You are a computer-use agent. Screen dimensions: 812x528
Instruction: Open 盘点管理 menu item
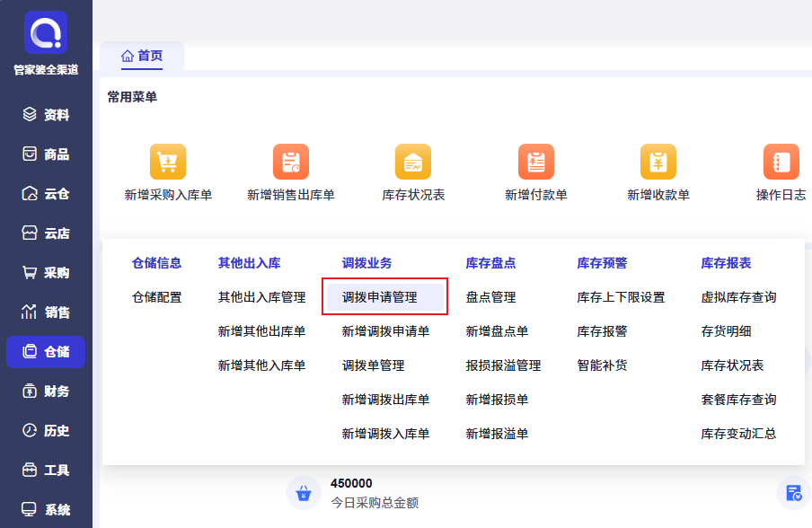click(x=490, y=297)
